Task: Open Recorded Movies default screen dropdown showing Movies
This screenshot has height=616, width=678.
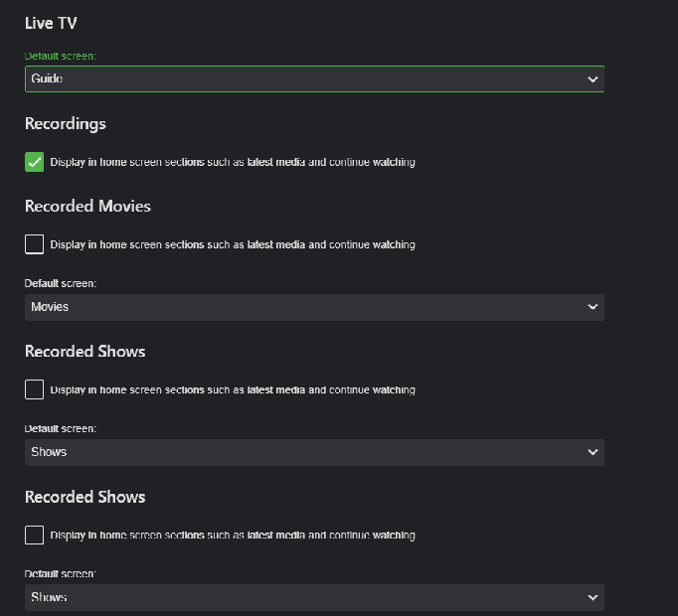Action: click(314, 307)
